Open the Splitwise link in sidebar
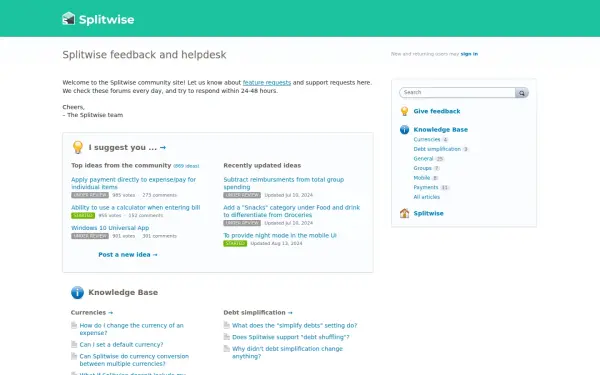The height and width of the screenshot is (375, 600). click(x=428, y=214)
